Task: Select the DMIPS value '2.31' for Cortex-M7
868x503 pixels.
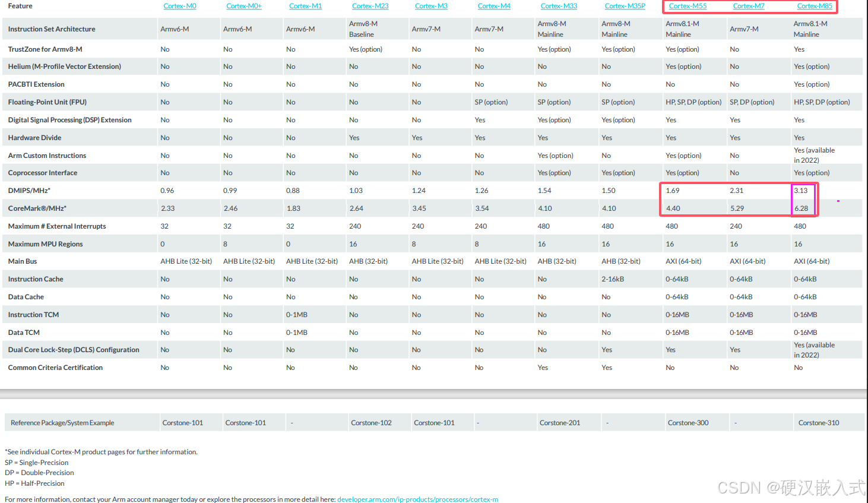Action: pos(737,191)
